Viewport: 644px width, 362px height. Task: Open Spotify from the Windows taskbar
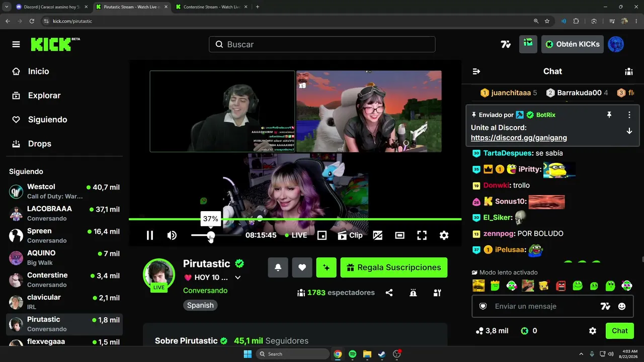[353, 354]
